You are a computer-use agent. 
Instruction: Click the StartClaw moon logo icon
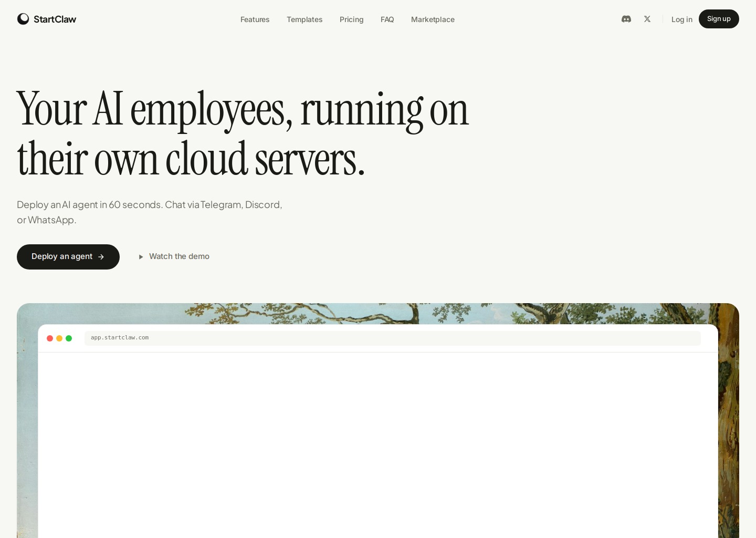[23, 19]
